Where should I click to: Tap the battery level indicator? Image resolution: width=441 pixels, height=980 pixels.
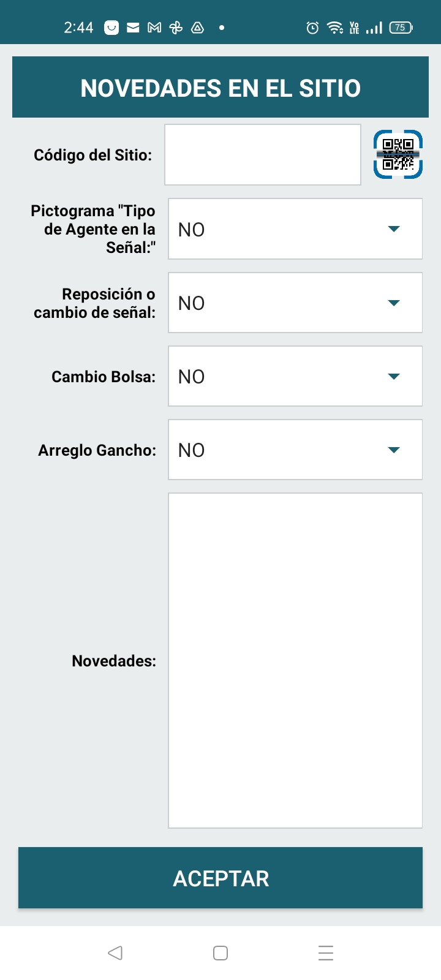tap(401, 28)
